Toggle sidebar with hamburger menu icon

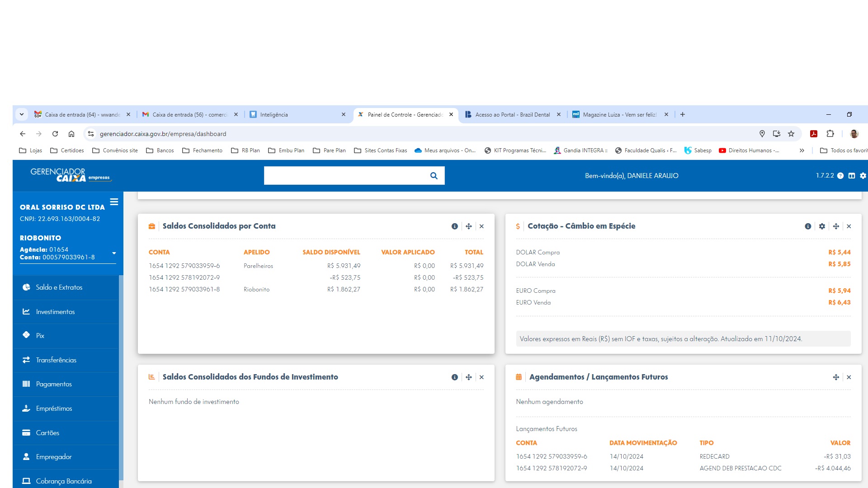tap(114, 202)
